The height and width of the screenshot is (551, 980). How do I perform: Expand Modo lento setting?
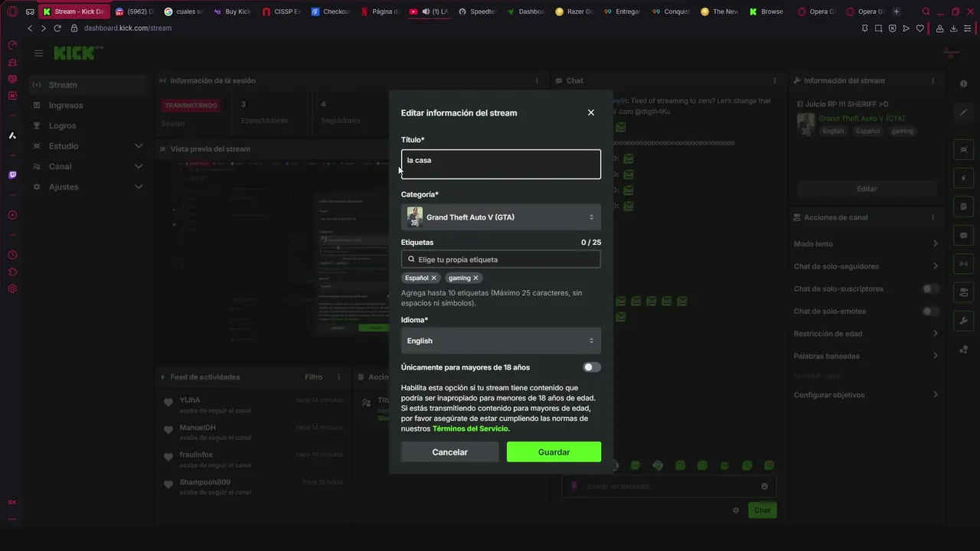point(866,244)
